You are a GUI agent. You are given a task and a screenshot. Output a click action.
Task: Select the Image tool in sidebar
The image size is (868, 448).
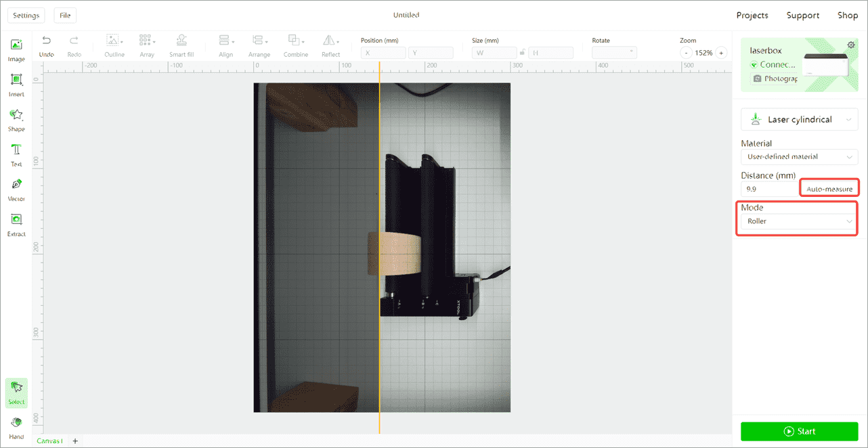(x=16, y=49)
